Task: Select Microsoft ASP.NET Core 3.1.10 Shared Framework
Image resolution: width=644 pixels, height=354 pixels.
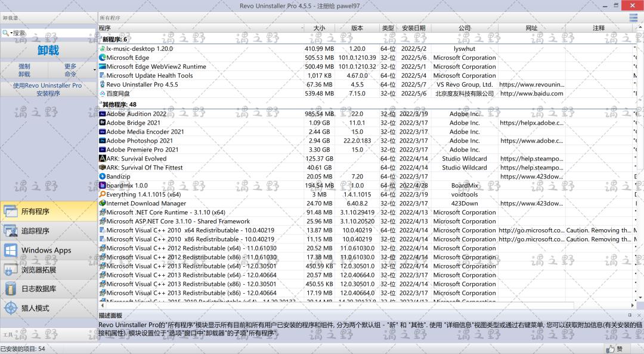Action: click(x=367, y=221)
